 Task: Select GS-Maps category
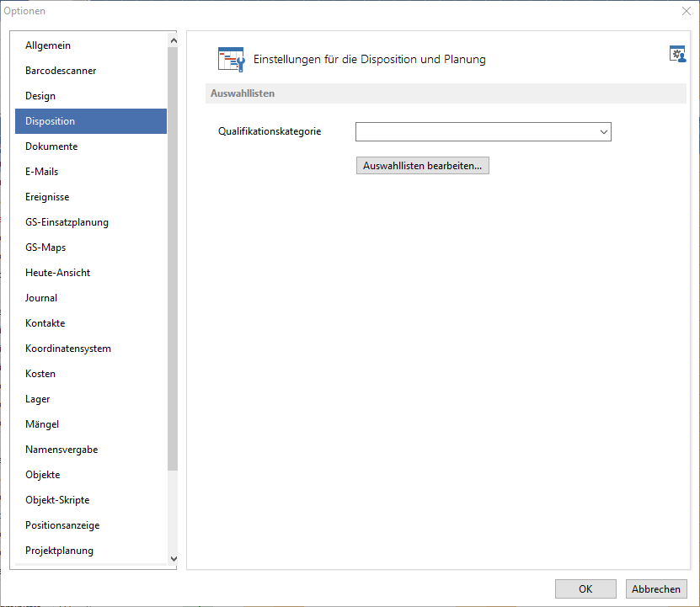click(91, 248)
